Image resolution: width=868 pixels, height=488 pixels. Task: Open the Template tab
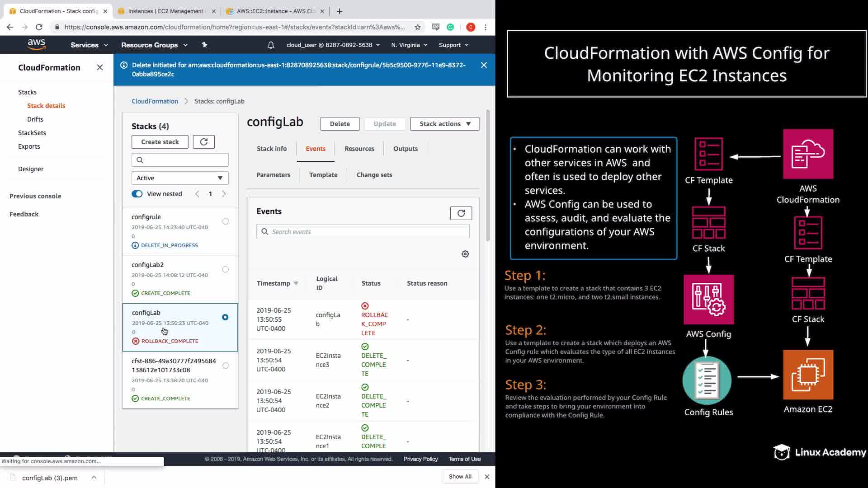point(323,175)
